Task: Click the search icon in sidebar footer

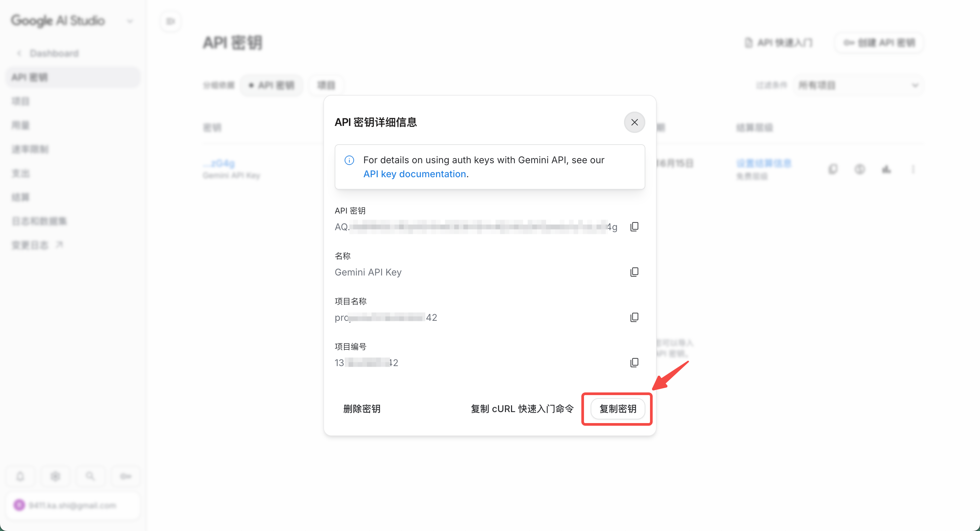Action: coord(90,476)
